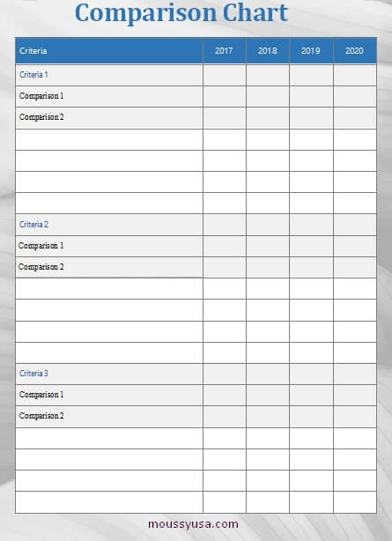Select Comparison 2 under Criteria 3
The image size is (392, 541).
41,416
